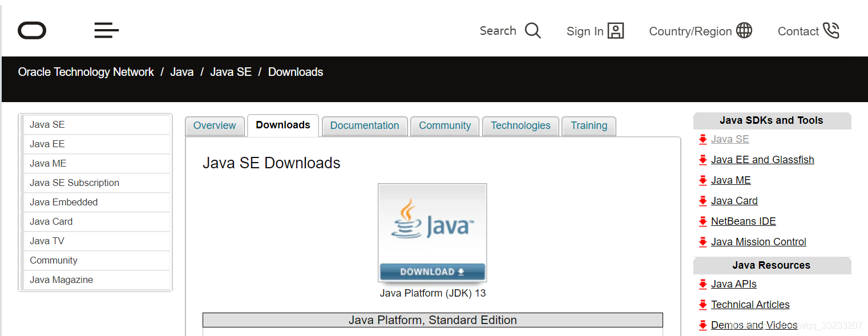
Task: Switch to the Overview tab
Action: pos(215,126)
